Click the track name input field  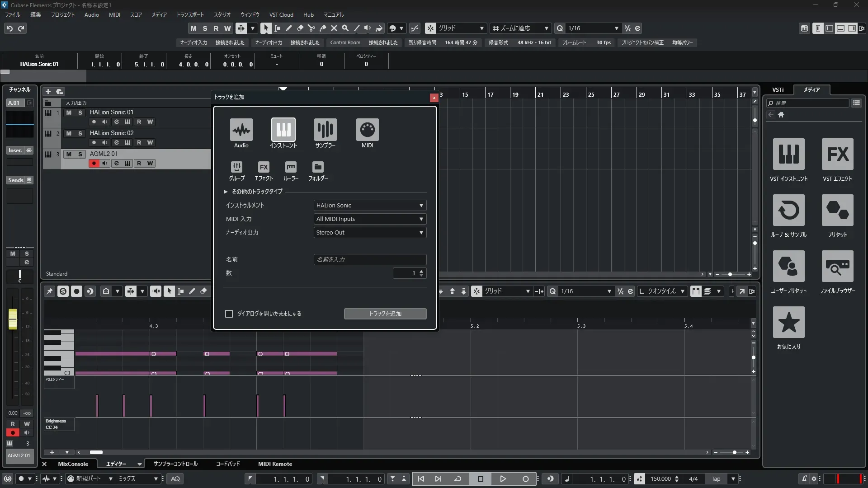click(370, 260)
